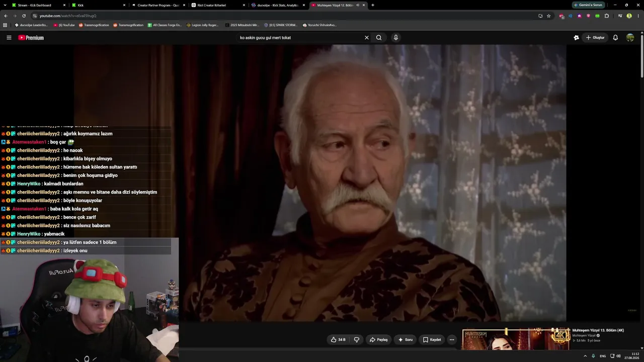The height and width of the screenshot is (362, 644).
Task: Run search with the magnifier button
Action: pos(379,38)
